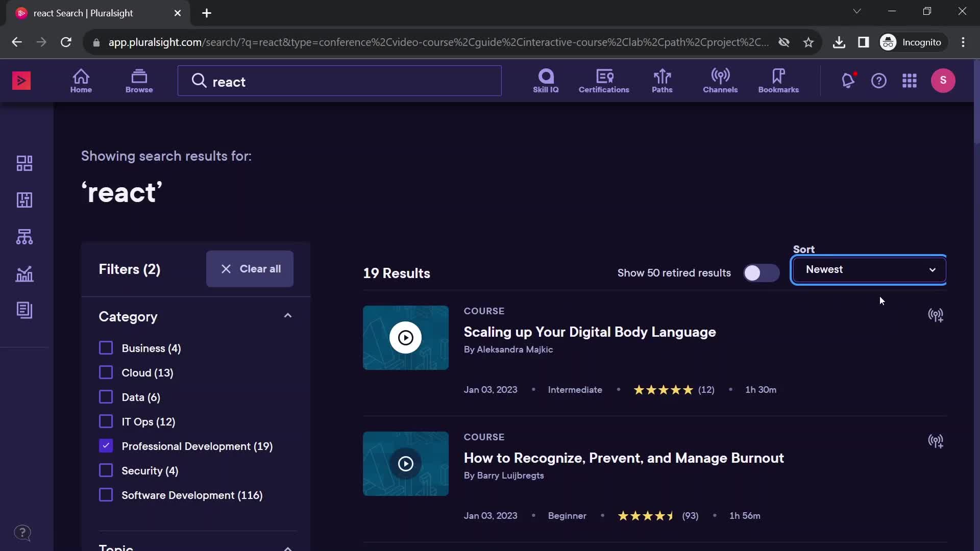Open browser downloads icon
This screenshot has width=980, height=551.
pos(839,42)
